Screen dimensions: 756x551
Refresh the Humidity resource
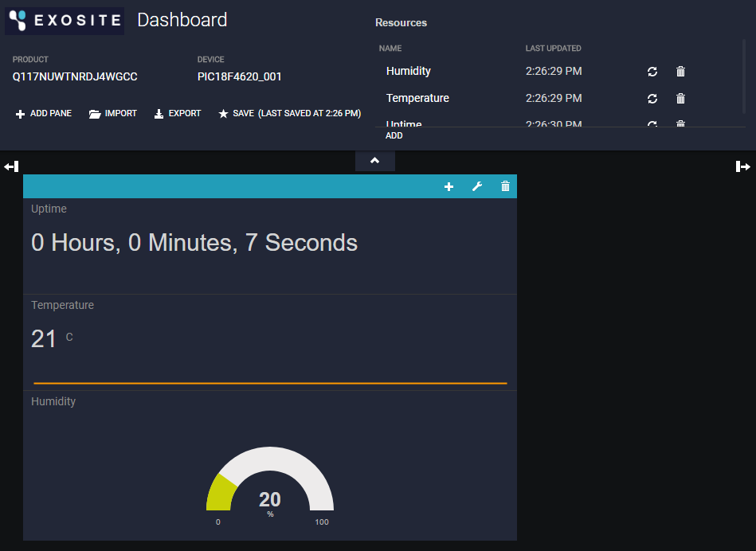[652, 72]
